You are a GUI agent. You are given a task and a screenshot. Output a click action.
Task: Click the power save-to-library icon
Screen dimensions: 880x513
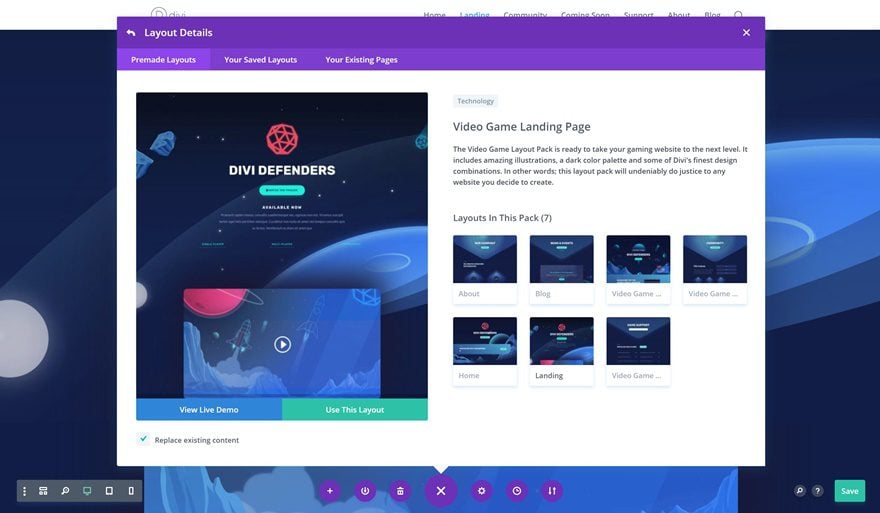click(x=365, y=491)
